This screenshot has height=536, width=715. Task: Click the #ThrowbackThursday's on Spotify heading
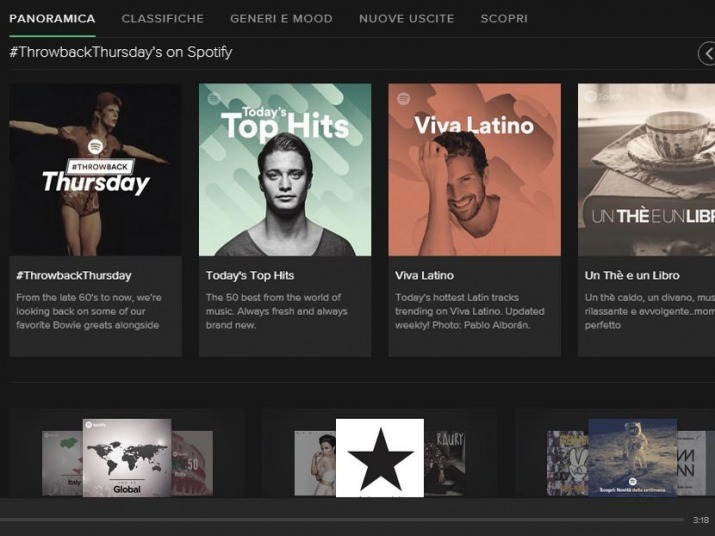[x=121, y=52]
